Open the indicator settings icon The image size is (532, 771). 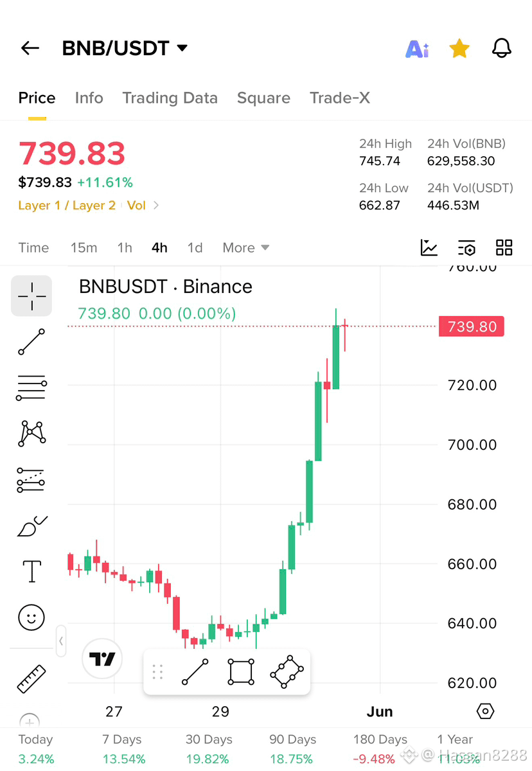coord(466,248)
